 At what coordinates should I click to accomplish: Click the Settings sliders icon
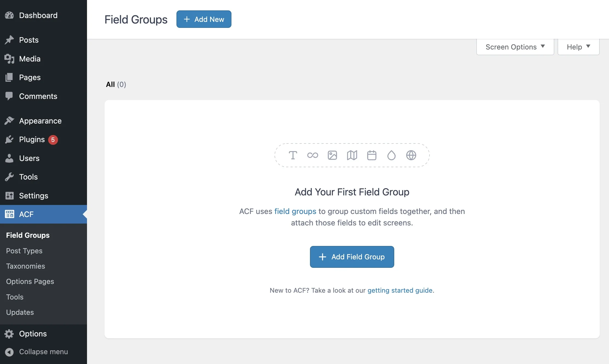pos(9,196)
